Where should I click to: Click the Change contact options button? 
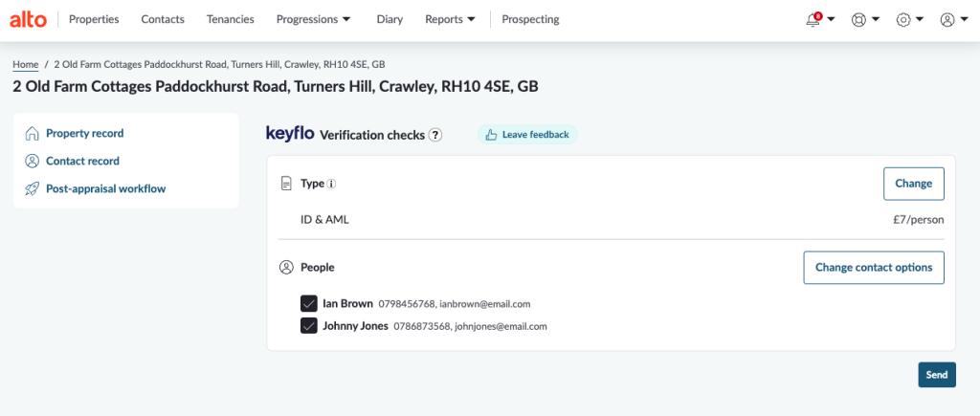[873, 268]
